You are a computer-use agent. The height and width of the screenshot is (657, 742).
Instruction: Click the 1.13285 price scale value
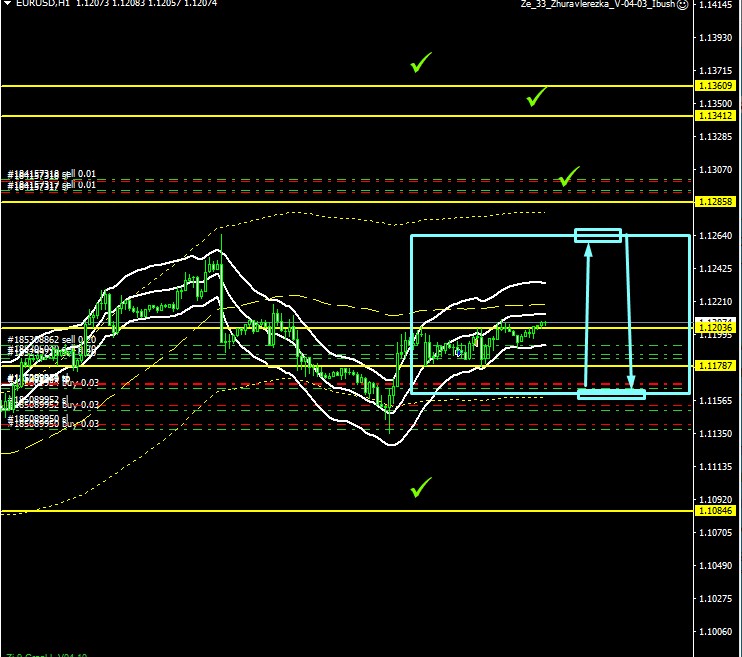pyautogui.click(x=716, y=137)
